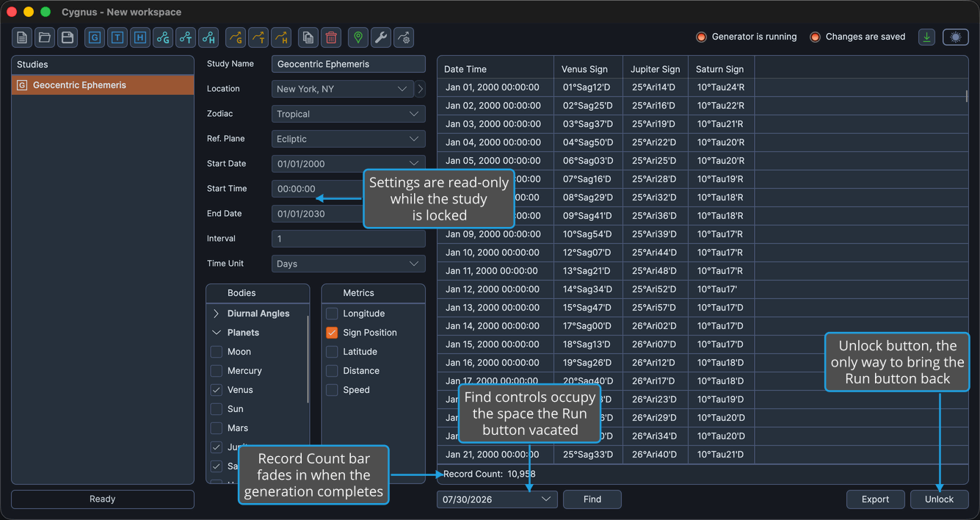The width and height of the screenshot is (980, 520).
Task: Add geocentric aspects study (teal nodes G)
Action: point(163,37)
